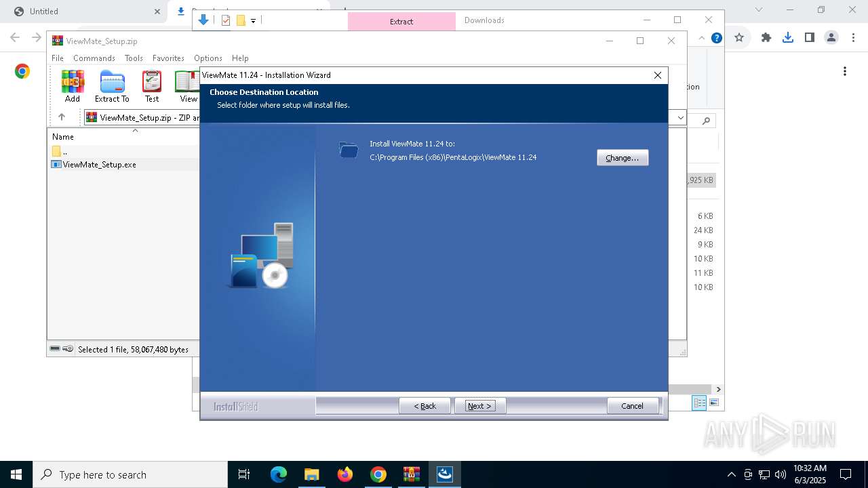Show hidden system tray icons
The image size is (868, 488).
pos(731,474)
